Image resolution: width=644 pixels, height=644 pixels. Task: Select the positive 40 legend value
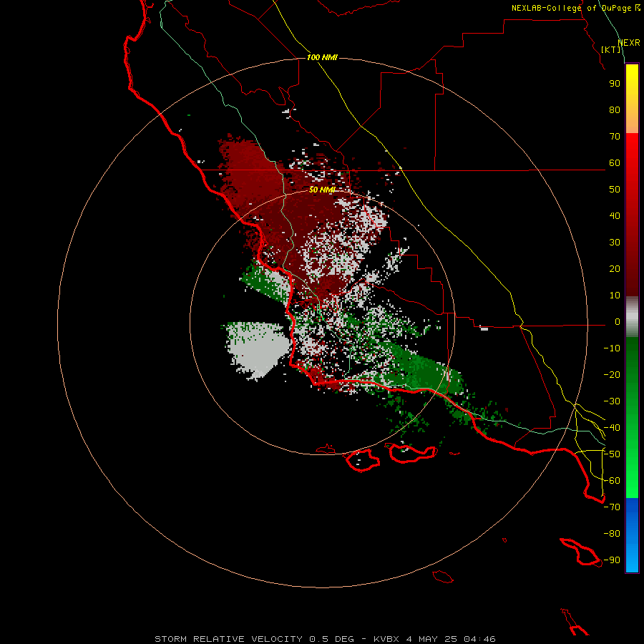[615, 216]
